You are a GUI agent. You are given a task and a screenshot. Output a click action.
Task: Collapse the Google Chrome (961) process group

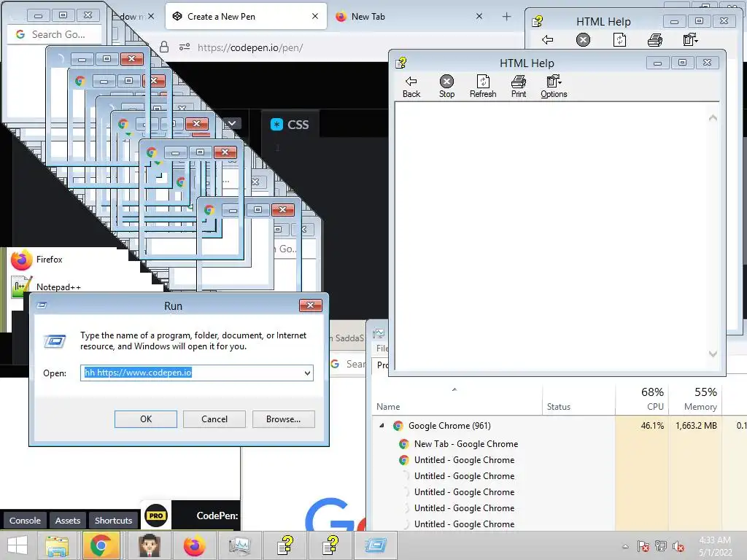click(x=382, y=425)
